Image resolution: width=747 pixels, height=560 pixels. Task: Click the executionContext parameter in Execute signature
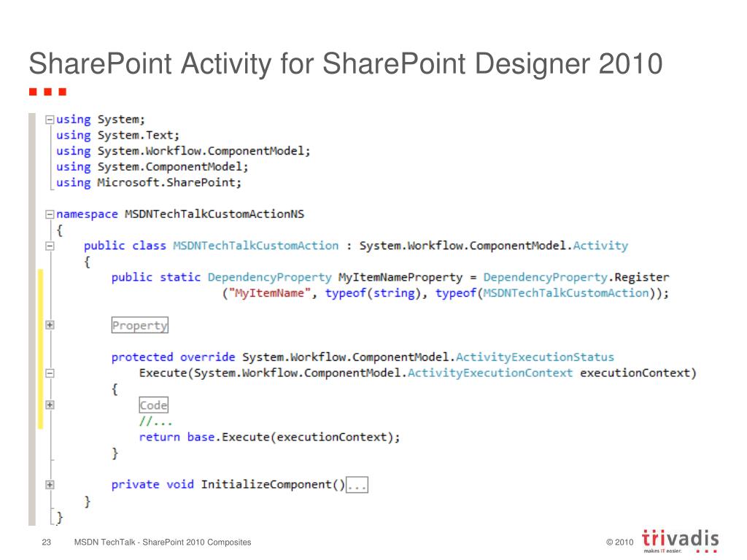(634, 373)
